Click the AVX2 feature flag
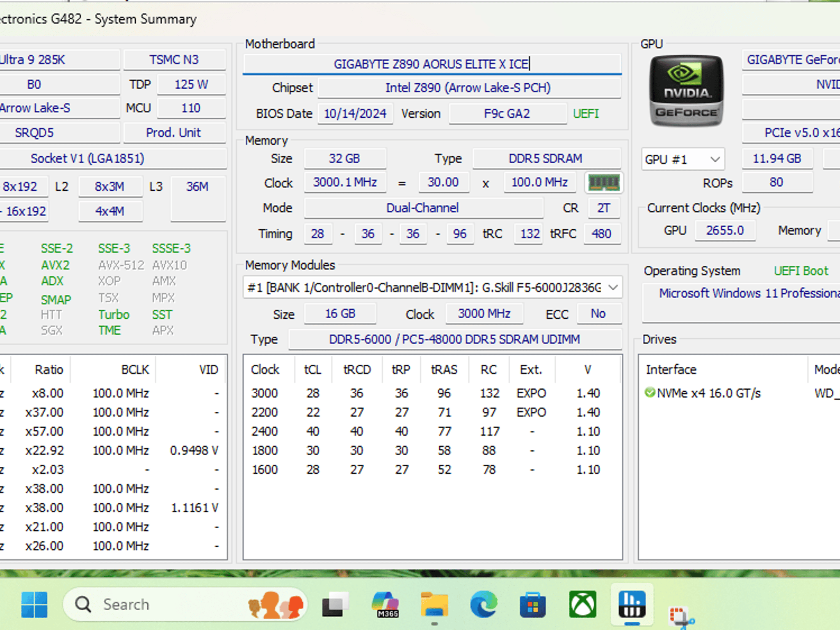Viewport: 840px width, 630px height. pyautogui.click(x=55, y=265)
